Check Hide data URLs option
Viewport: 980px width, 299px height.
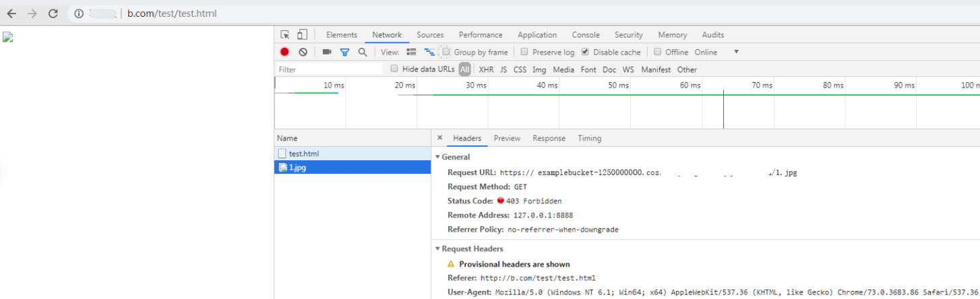395,69
